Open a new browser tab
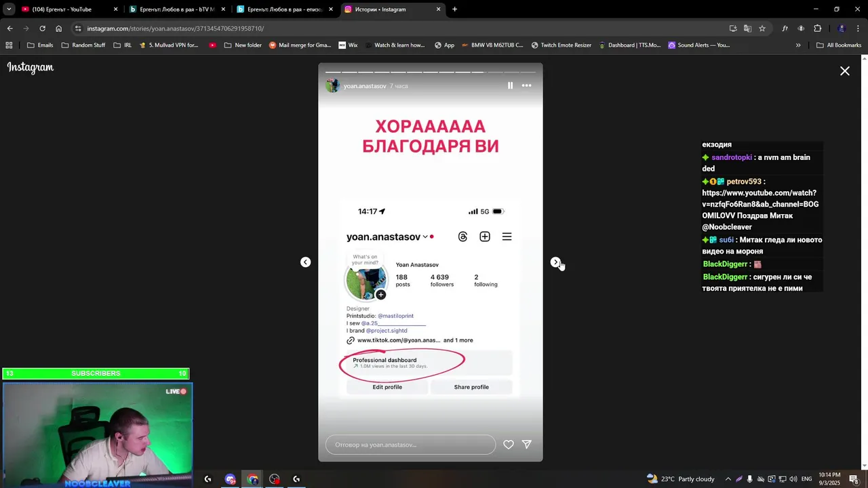 click(x=454, y=9)
